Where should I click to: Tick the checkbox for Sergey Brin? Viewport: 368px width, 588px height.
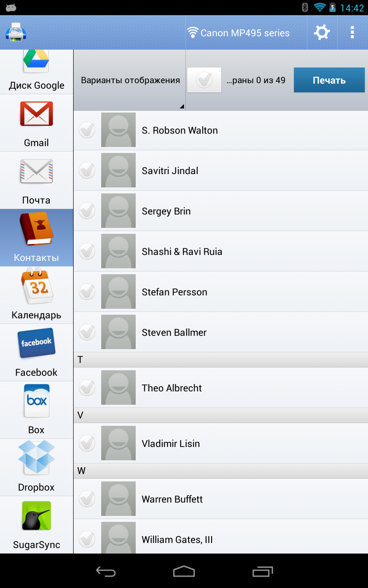point(87,211)
